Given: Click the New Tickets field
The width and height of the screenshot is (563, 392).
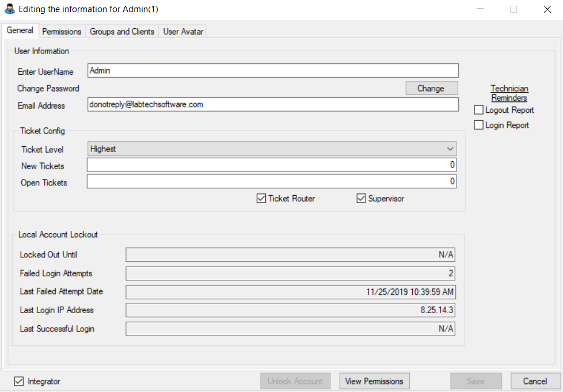Looking at the screenshot, I should 271,165.
